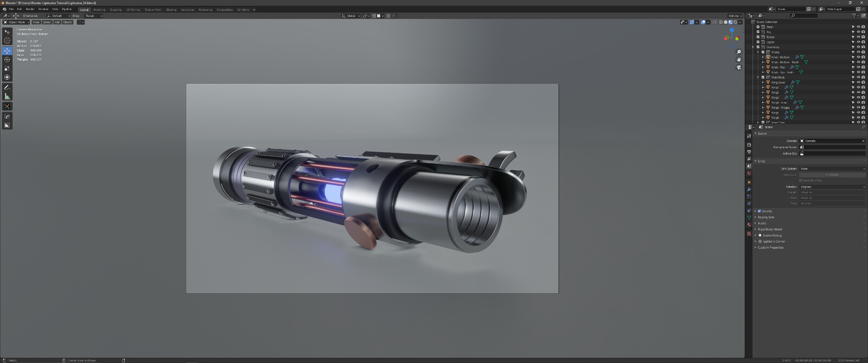Select Ring4 - Ridges in outliner
This screenshot has width=868, height=363.
point(780,107)
